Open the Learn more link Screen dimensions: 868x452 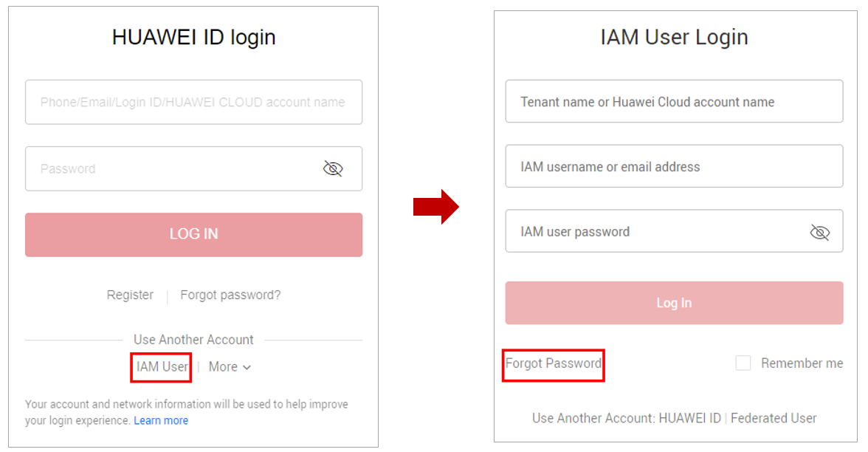coord(161,420)
